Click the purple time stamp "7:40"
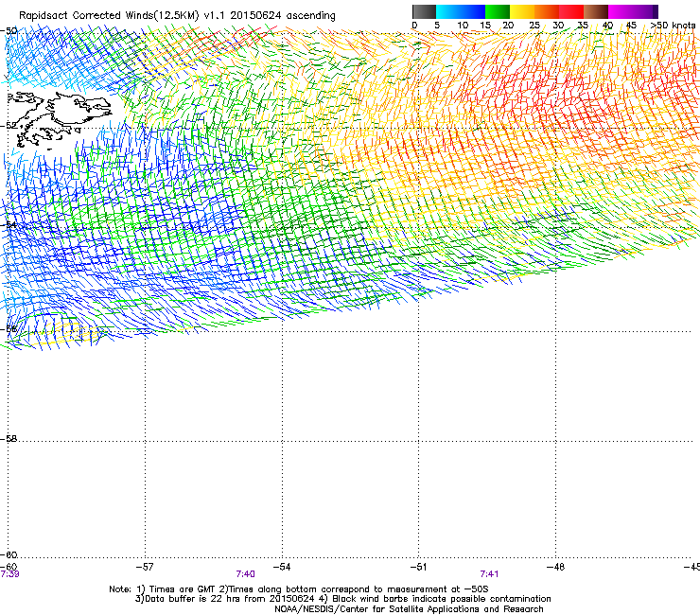 [246, 574]
